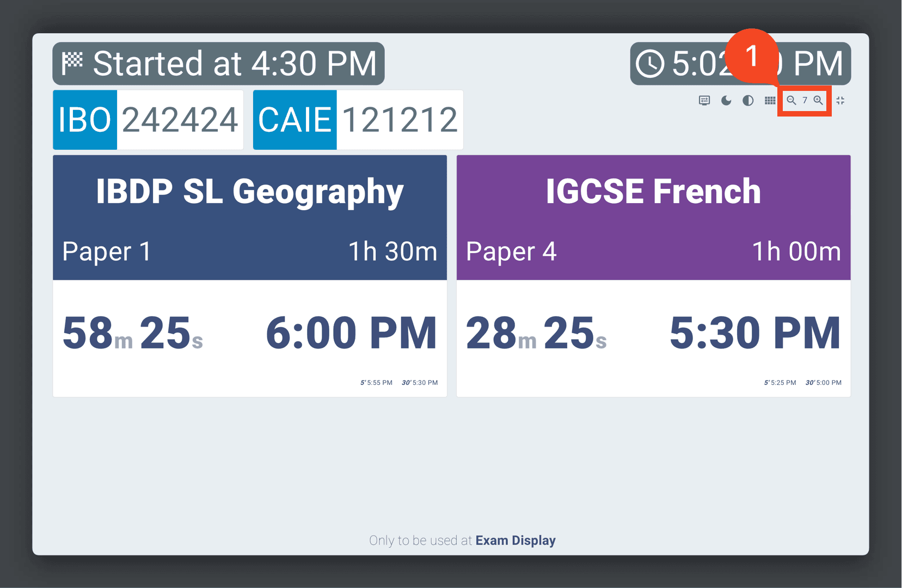Toggle high contrast half-circle icon

click(x=748, y=101)
